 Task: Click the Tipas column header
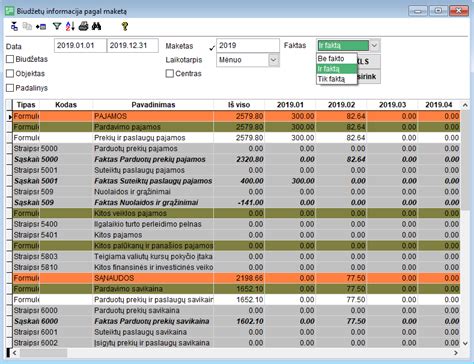[26, 105]
